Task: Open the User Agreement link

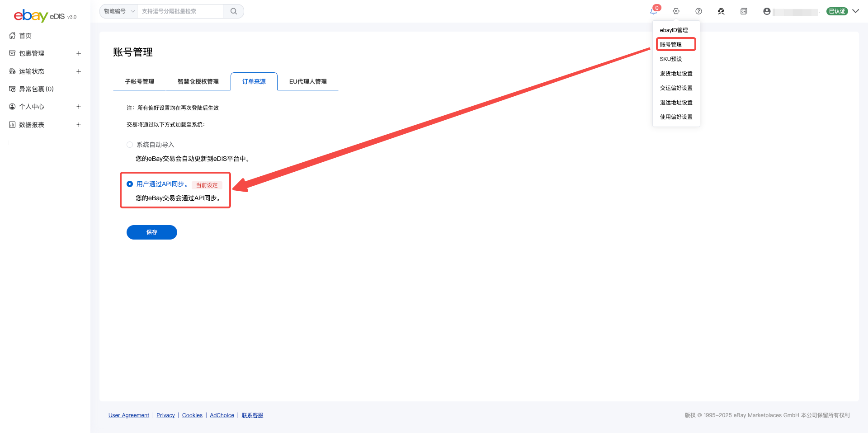Action: point(129,415)
